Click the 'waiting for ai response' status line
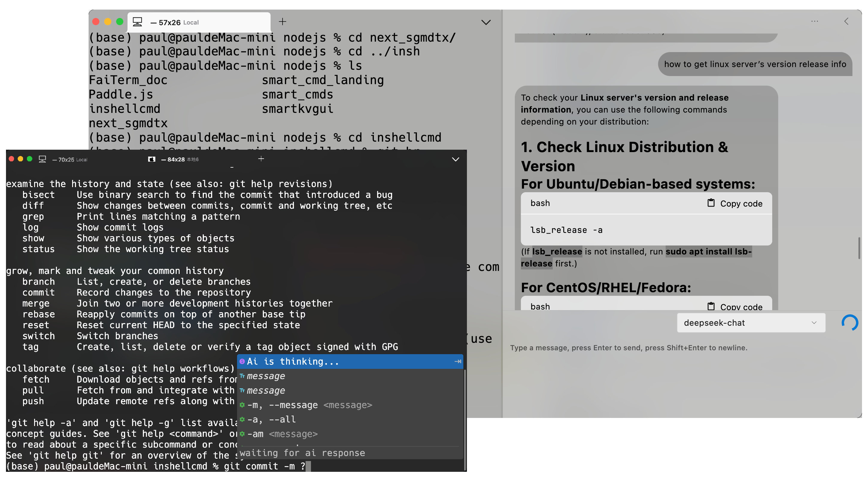The height and width of the screenshot is (479, 868). click(302, 453)
